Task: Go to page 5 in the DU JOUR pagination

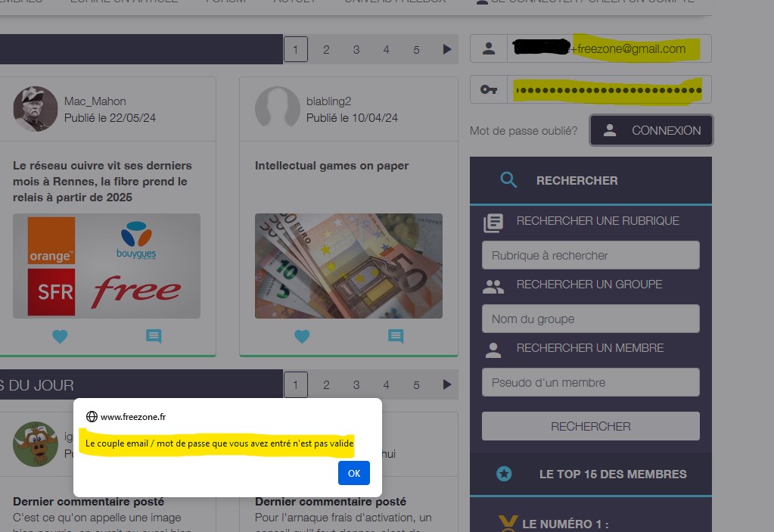Action: (x=416, y=384)
